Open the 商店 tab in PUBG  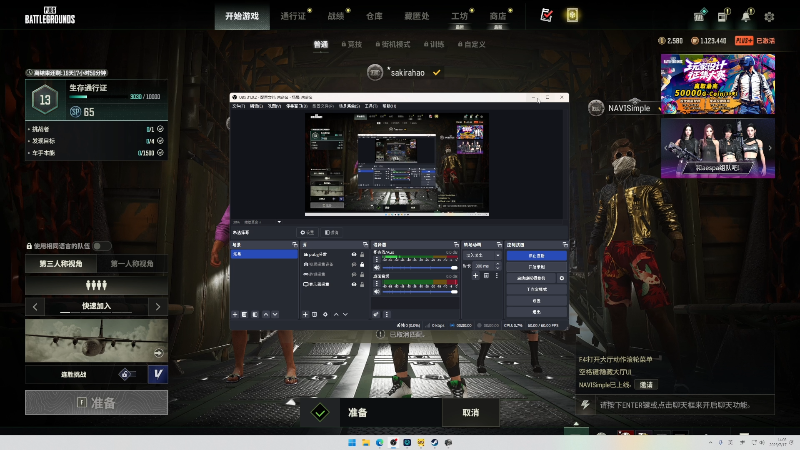[x=497, y=16]
